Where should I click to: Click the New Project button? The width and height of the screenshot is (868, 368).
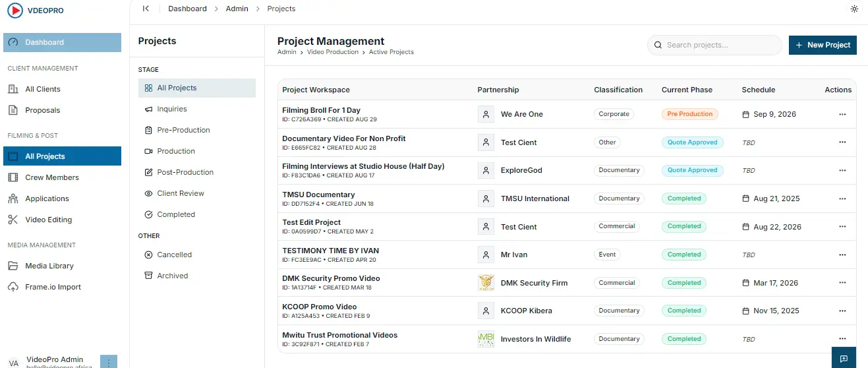pyautogui.click(x=823, y=45)
